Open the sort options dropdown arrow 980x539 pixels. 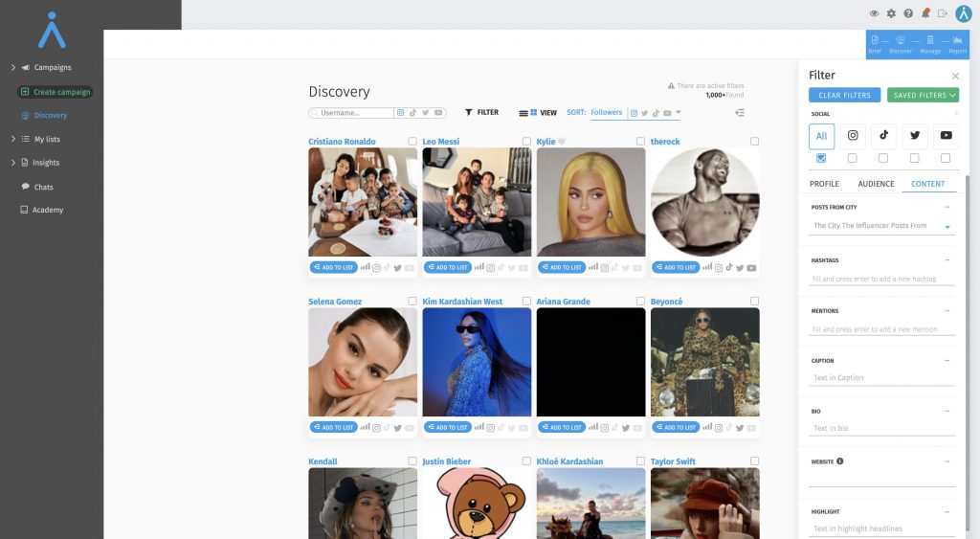tap(679, 113)
